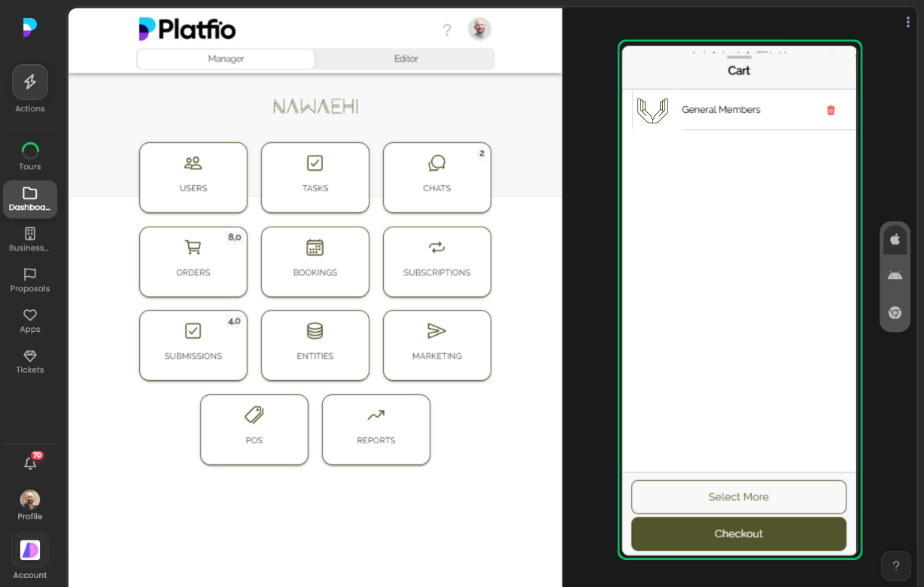Click the notifications bell icon
This screenshot has width=924, height=587.
30,464
